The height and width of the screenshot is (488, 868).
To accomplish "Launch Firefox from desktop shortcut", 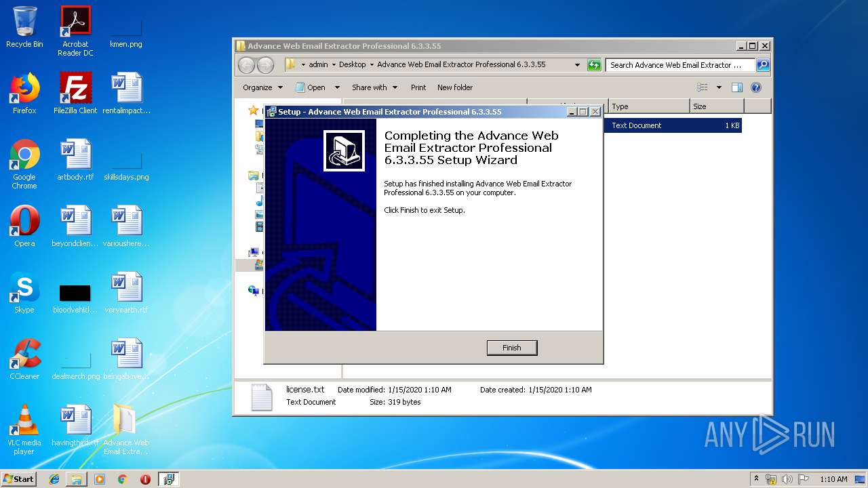I will [24, 94].
